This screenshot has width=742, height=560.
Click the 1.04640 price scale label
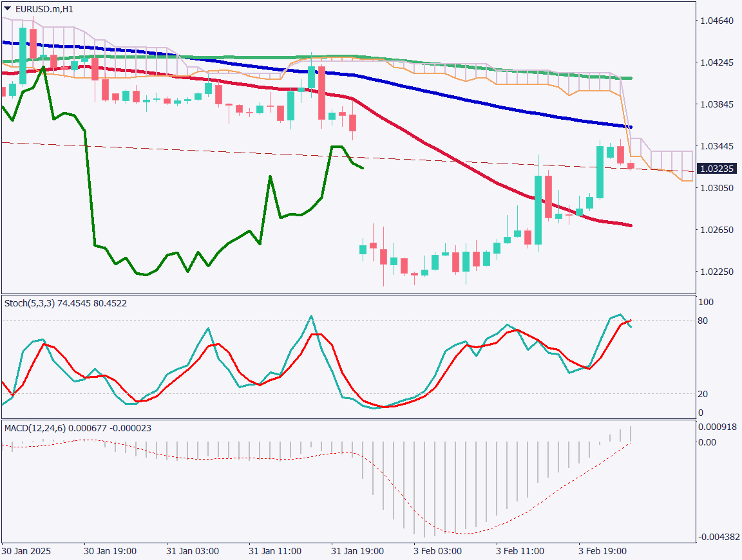pos(716,21)
